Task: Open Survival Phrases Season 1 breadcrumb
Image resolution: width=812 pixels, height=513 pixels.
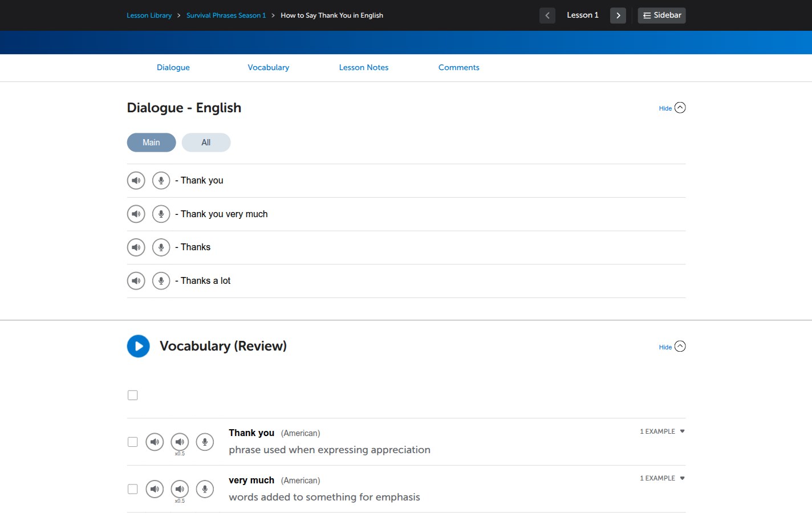Action: click(226, 15)
